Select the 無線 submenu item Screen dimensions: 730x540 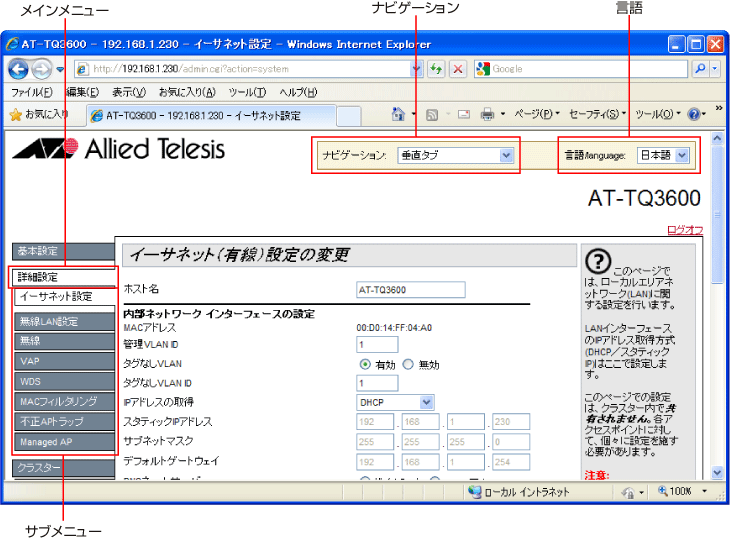coord(65,341)
